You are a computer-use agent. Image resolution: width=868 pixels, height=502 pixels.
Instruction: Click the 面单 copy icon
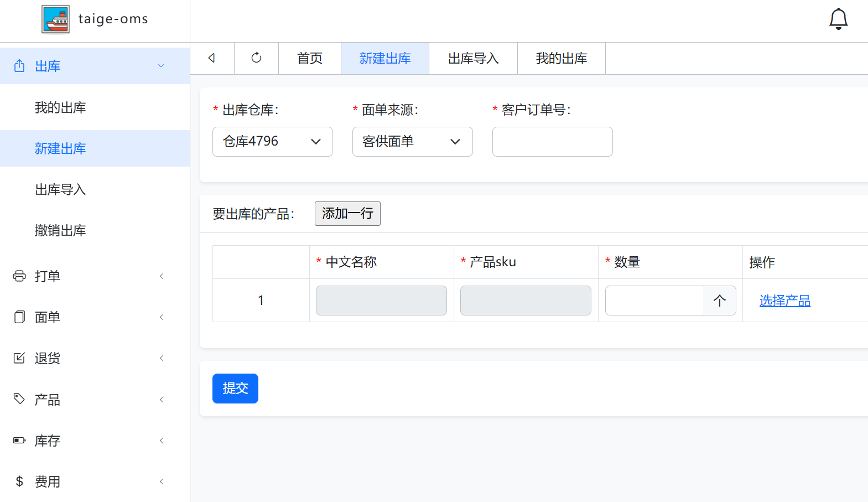pos(19,317)
